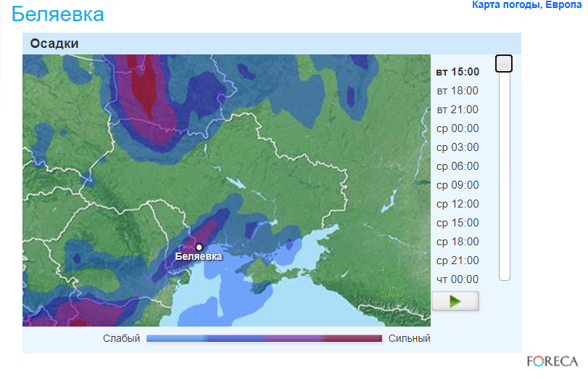Viewport: 588px width, 381px height.
Task: Select forecast time вт 21:00
Action: coord(457,110)
